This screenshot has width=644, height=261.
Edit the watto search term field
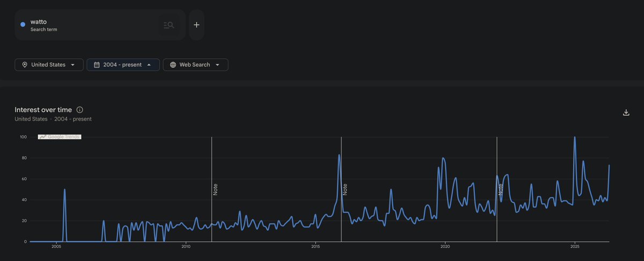tap(100, 25)
